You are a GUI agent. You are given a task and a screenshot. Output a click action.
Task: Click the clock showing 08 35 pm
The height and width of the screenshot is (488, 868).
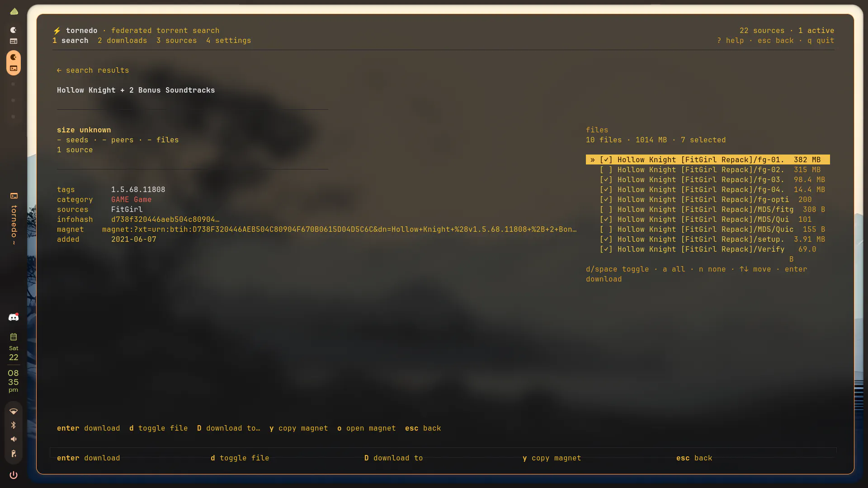coord(14,381)
